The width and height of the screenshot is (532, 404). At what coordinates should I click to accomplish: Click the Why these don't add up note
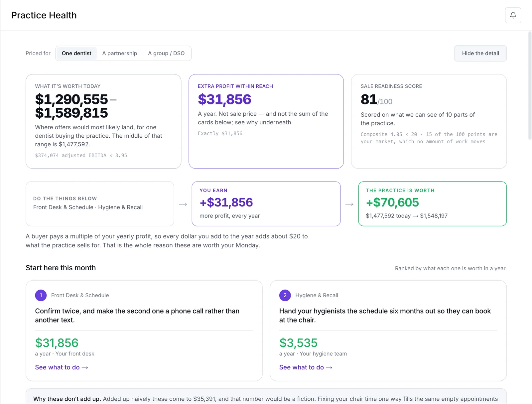click(266, 397)
